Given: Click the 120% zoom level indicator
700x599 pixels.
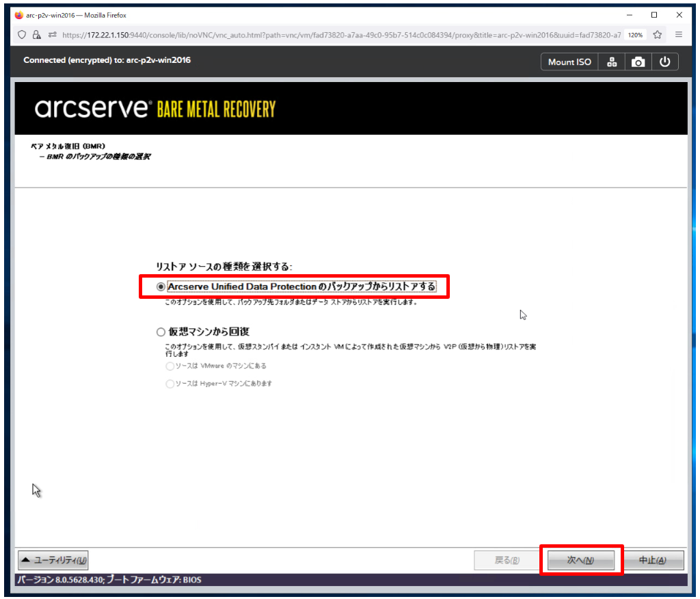Looking at the screenshot, I should (x=635, y=35).
